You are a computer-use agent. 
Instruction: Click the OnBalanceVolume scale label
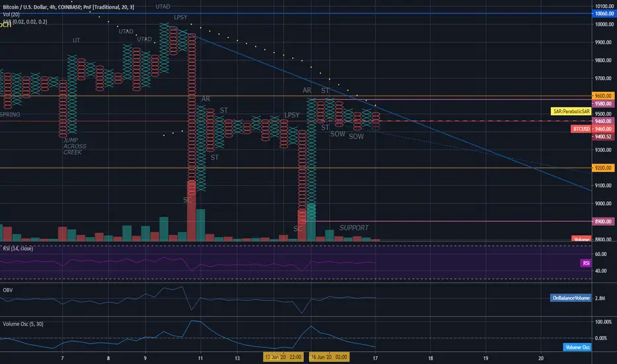tap(571, 298)
